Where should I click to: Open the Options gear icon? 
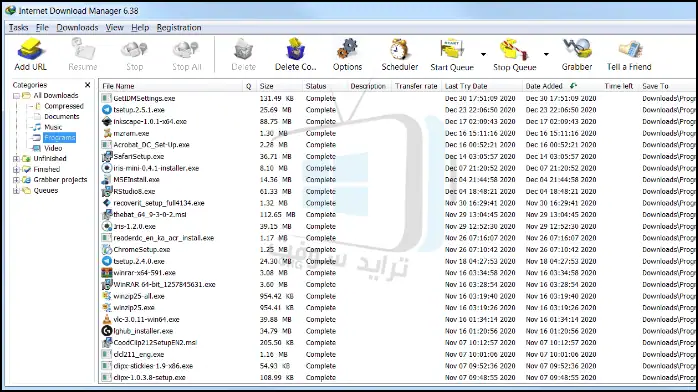click(x=347, y=49)
